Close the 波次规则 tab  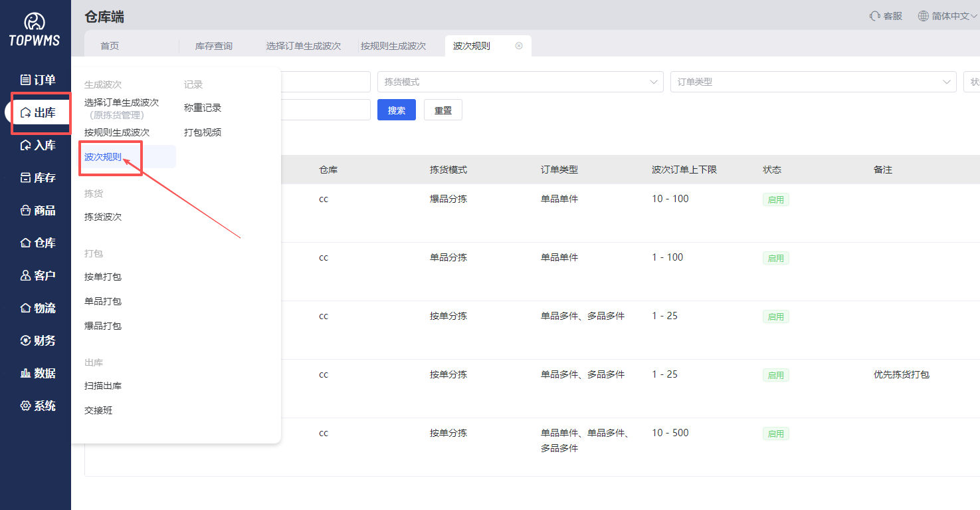click(x=519, y=46)
